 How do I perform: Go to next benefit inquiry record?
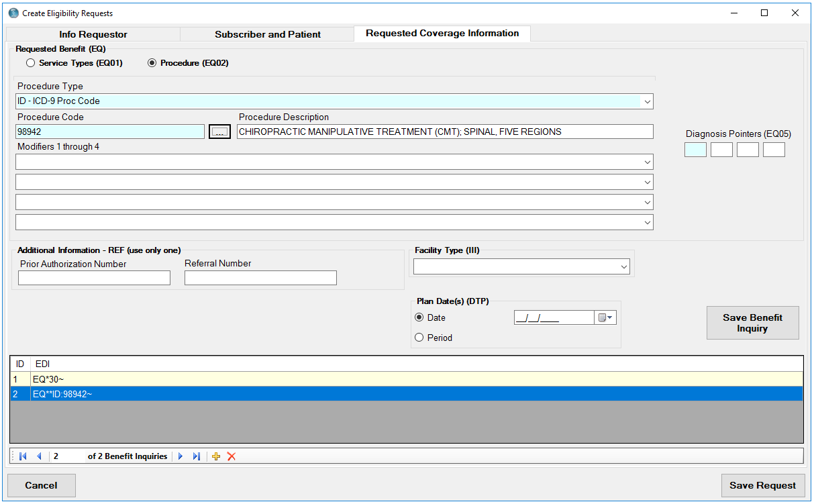[x=180, y=456]
